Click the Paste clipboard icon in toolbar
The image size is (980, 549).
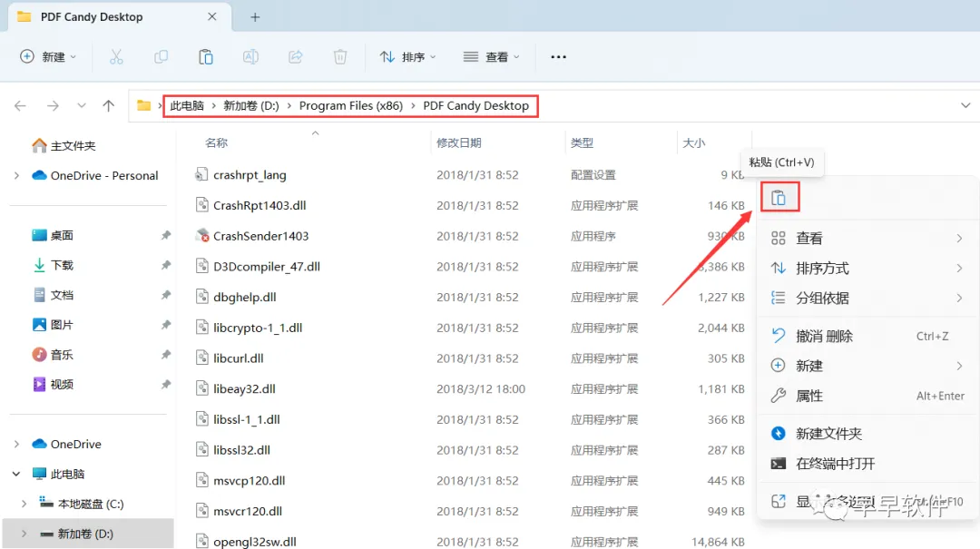point(206,57)
